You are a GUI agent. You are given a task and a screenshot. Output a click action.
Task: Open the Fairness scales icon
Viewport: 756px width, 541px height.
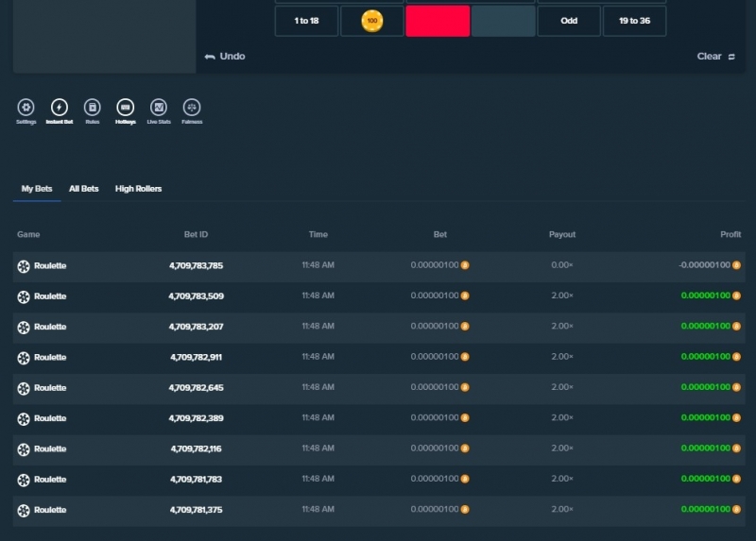click(x=192, y=108)
